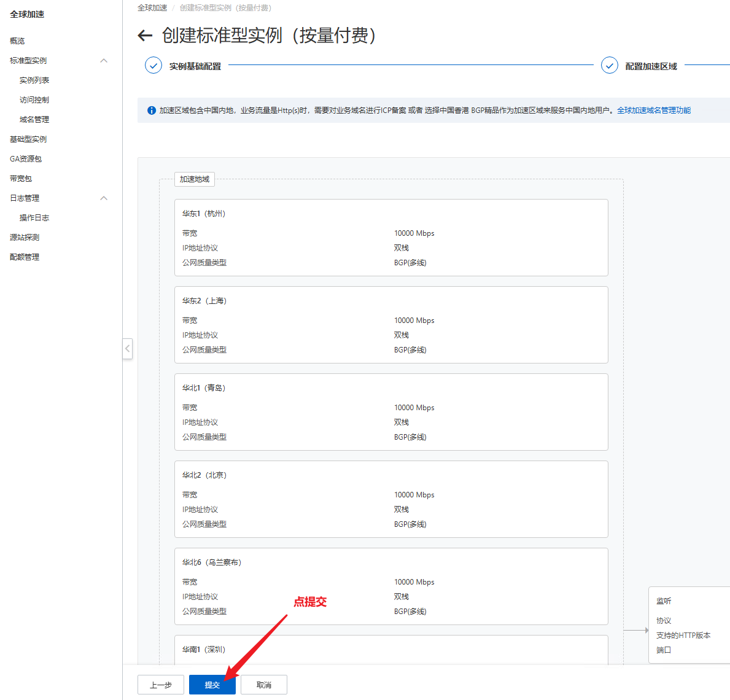Open 带宽包 menu item
The width and height of the screenshot is (730, 700).
[21, 179]
